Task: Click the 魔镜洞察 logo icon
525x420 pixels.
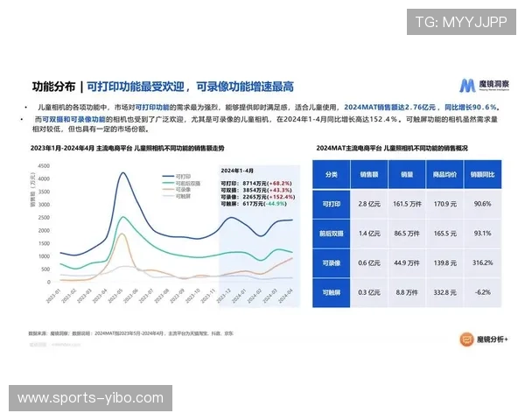Action: pyautogui.click(x=467, y=86)
